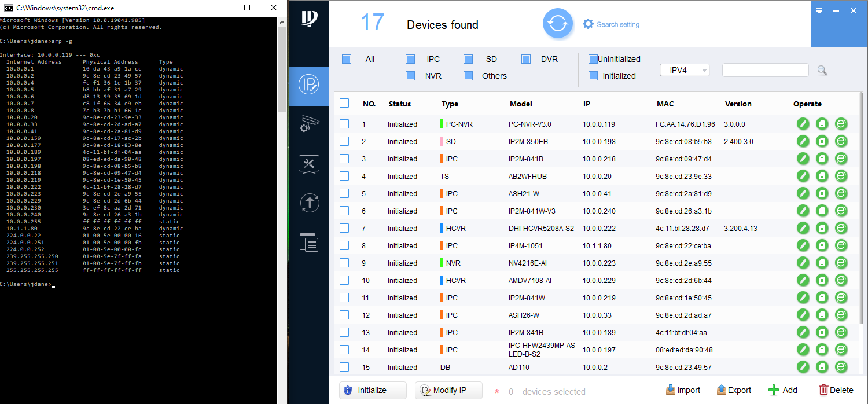Toggle the NVR filter checkbox

[410, 76]
